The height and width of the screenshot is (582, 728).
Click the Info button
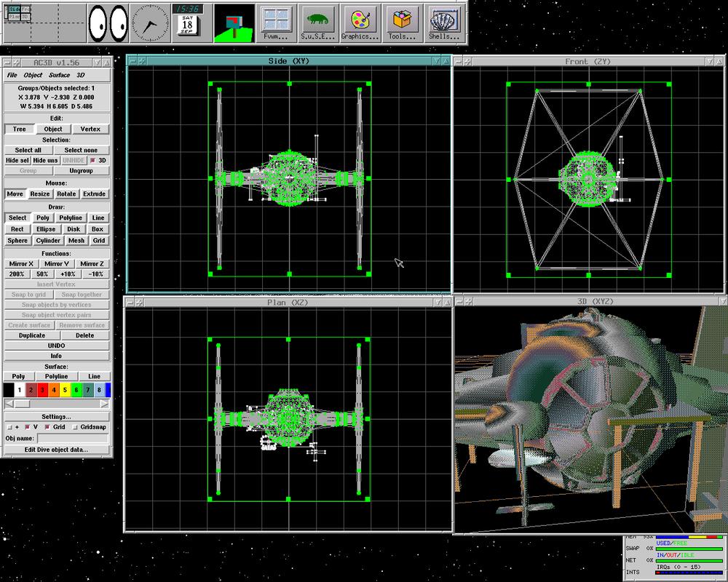[x=57, y=356]
